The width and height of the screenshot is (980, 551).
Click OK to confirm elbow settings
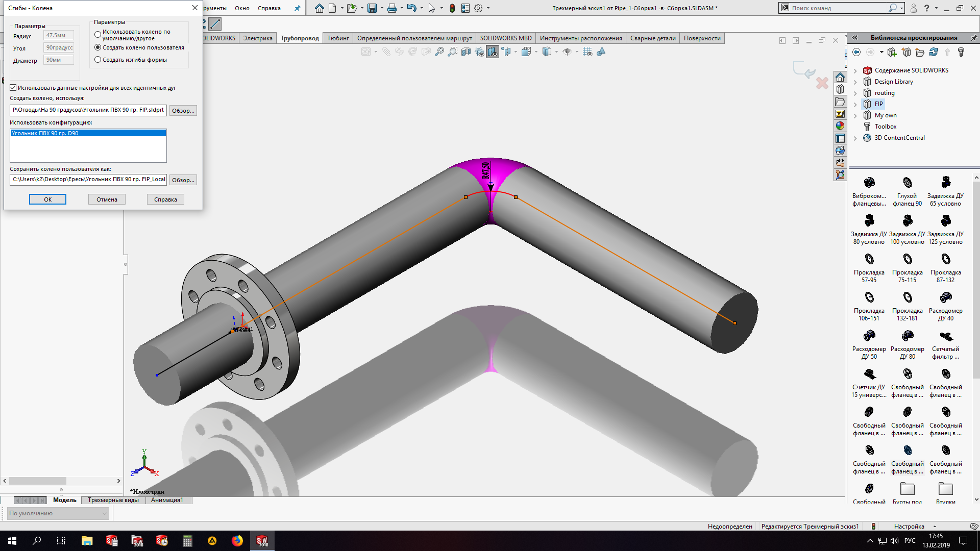48,199
